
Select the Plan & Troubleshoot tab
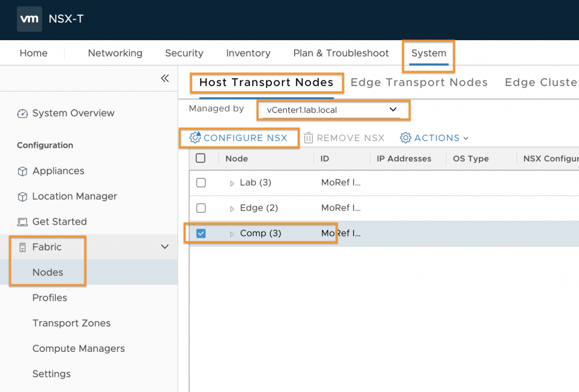(x=341, y=53)
